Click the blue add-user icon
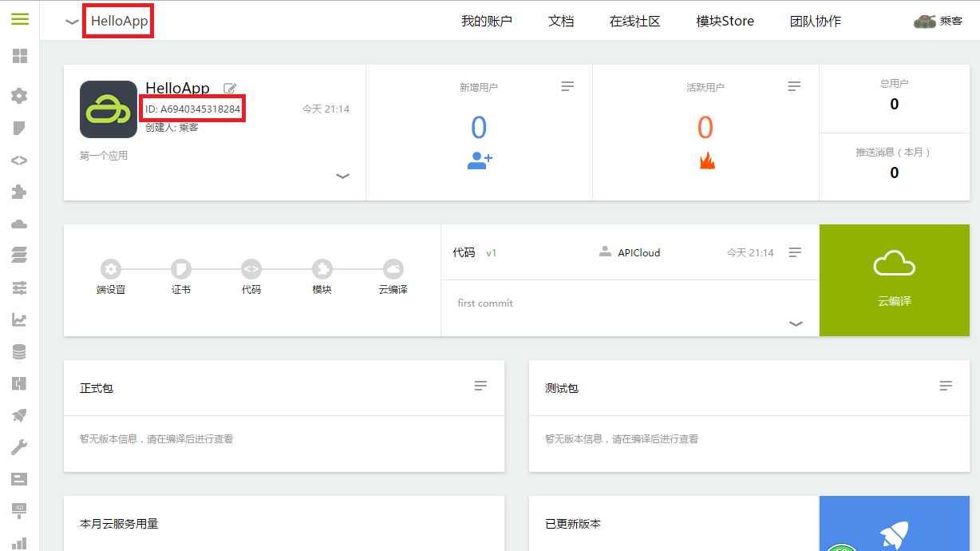The width and height of the screenshot is (980, 551). tap(480, 161)
